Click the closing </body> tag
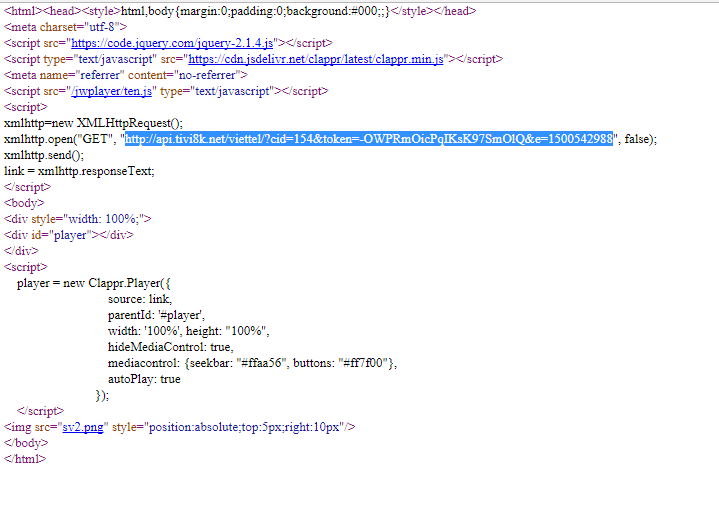 (26, 443)
